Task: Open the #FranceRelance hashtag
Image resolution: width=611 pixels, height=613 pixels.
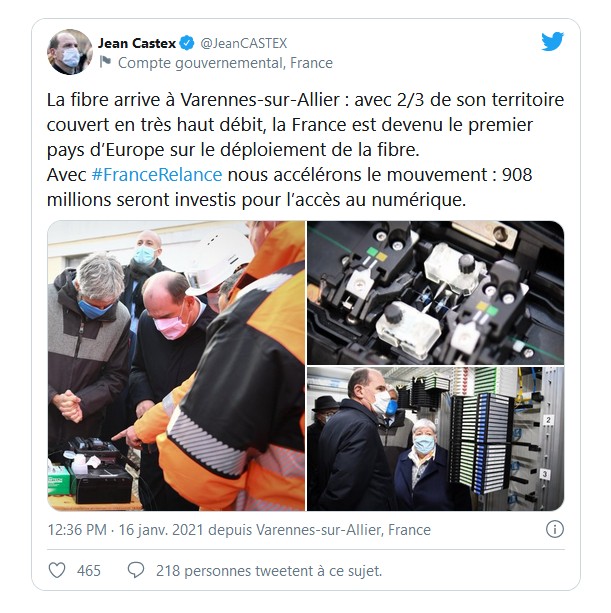Action: [157, 175]
